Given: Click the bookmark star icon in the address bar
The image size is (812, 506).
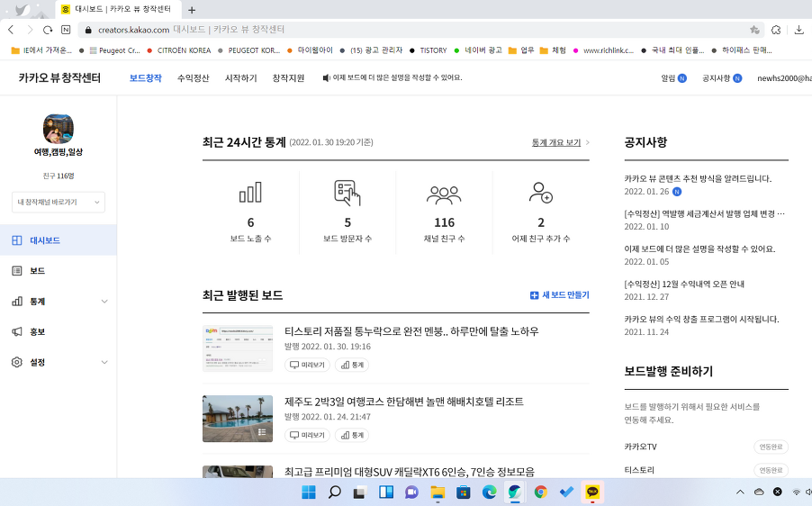Looking at the screenshot, I should tap(754, 30).
